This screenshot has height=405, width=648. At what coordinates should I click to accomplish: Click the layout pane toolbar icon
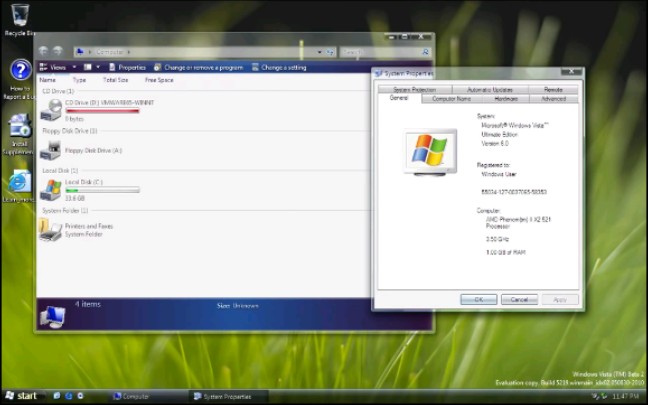(88, 67)
